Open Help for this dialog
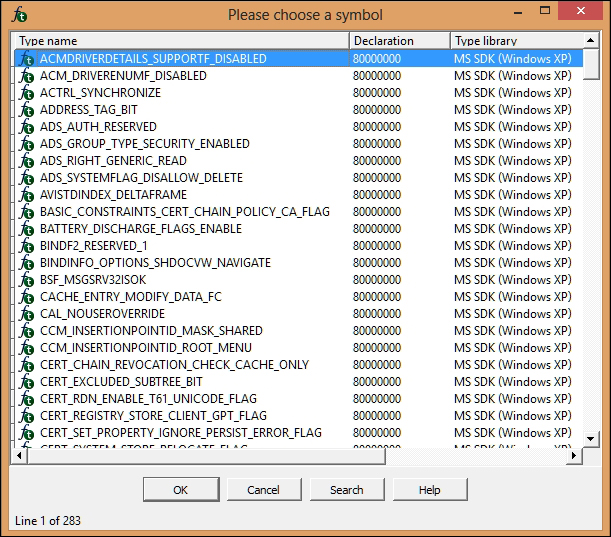Image resolution: width=611 pixels, height=537 pixels. pyautogui.click(x=430, y=489)
